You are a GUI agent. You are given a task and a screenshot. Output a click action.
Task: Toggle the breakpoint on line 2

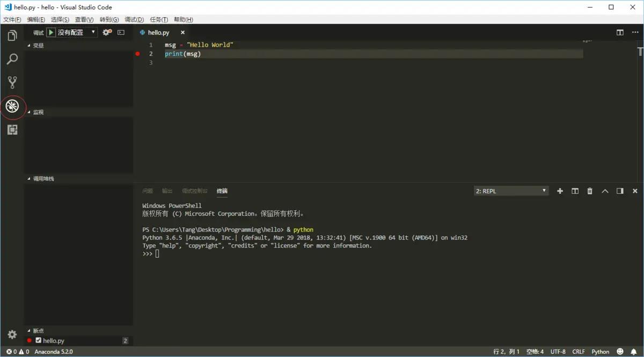tap(138, 54)
